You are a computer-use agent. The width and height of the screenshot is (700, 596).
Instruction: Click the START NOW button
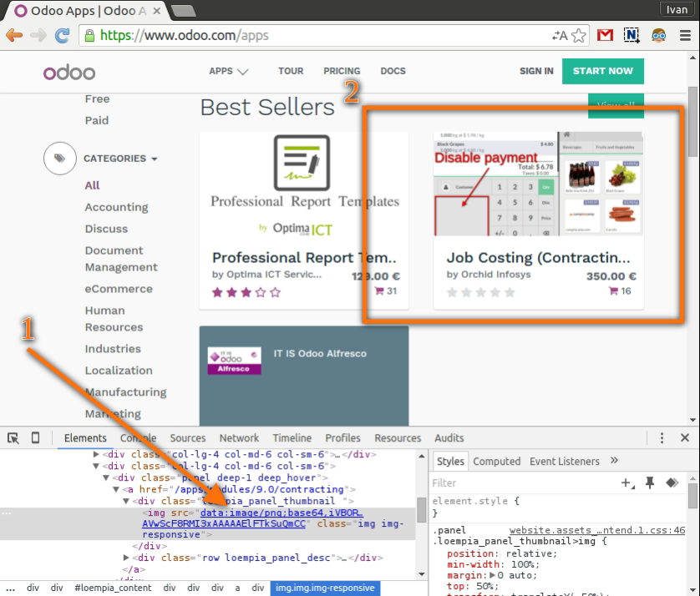[602, 71]
